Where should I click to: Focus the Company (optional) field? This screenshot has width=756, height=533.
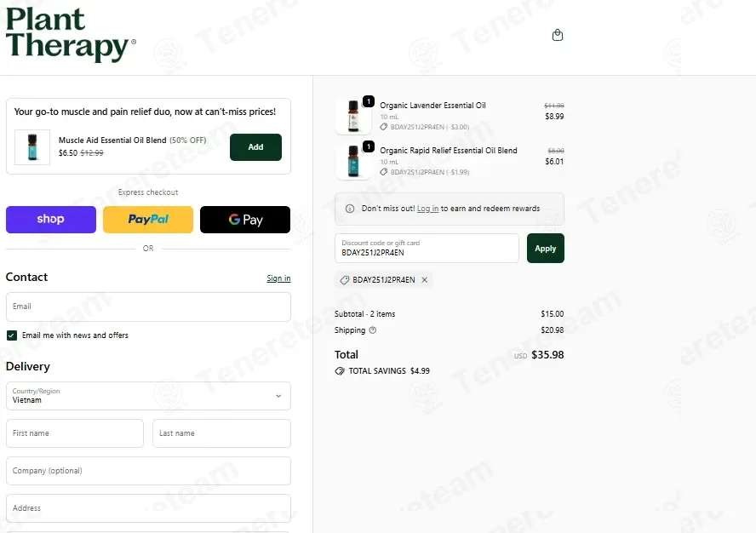click(148, 471)
